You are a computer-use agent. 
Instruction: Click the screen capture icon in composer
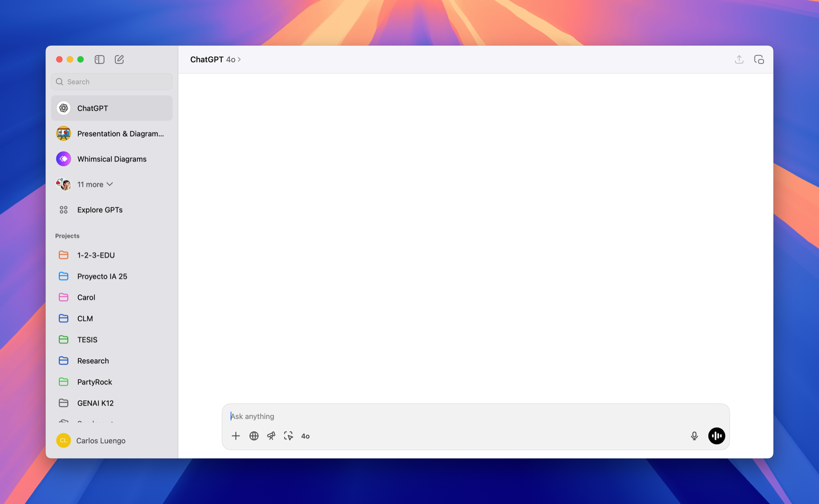coord(288,436)
